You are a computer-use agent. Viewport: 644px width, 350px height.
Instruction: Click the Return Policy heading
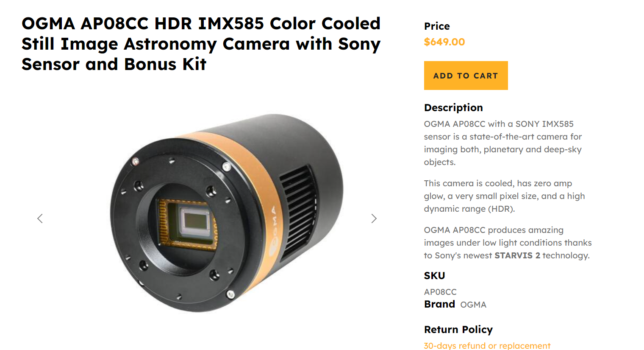pos(458,330)
